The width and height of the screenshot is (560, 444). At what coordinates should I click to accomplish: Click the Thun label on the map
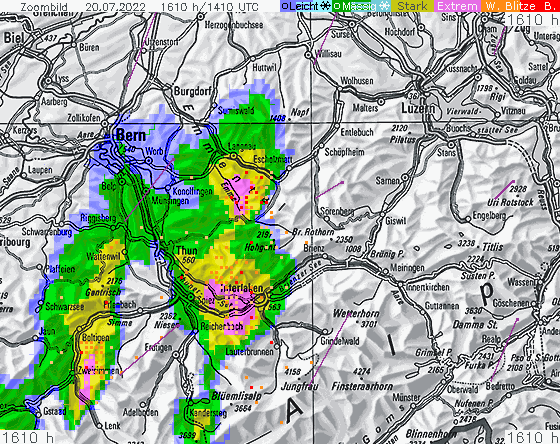click(x=187, y=250)
